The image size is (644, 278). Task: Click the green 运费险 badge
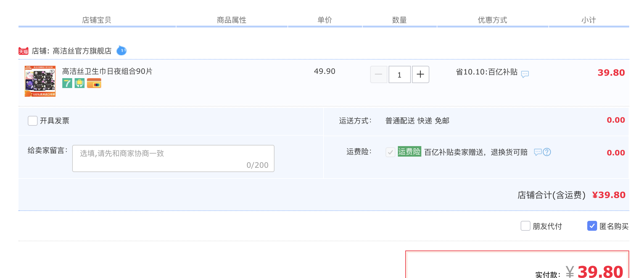click(x=409, y=151)
